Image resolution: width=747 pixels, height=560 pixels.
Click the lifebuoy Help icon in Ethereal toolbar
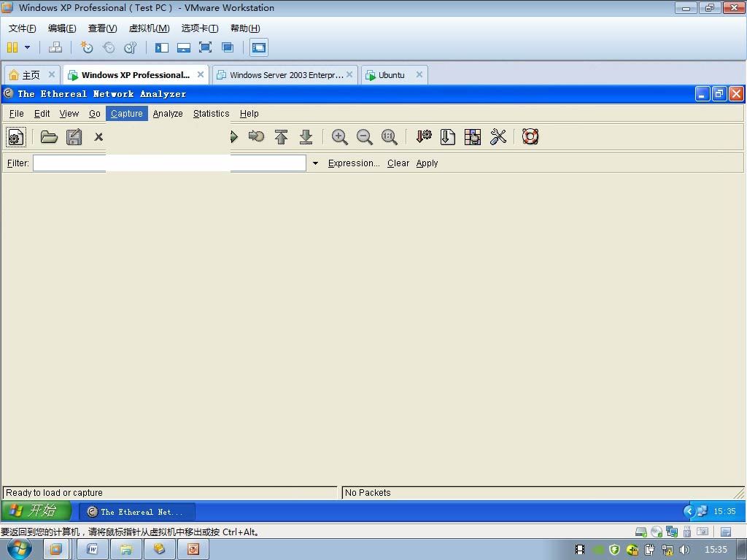click(x=530, y=137)
